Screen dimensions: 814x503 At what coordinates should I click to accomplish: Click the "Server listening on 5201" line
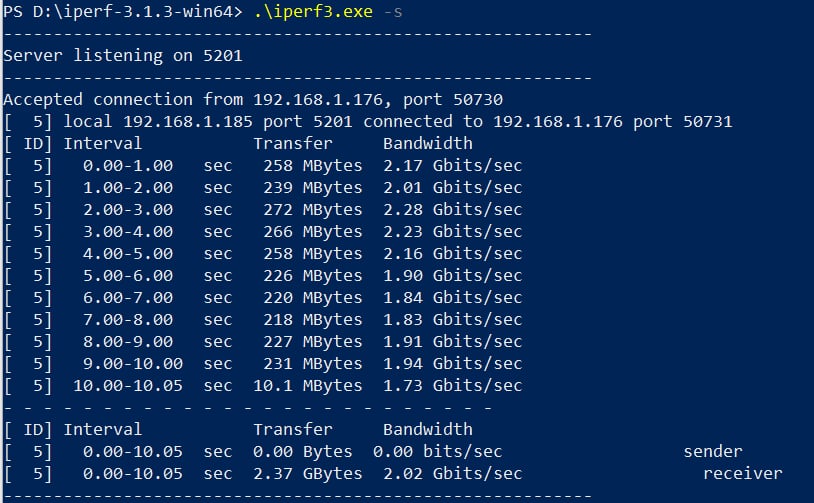click(x=122, y=56)
